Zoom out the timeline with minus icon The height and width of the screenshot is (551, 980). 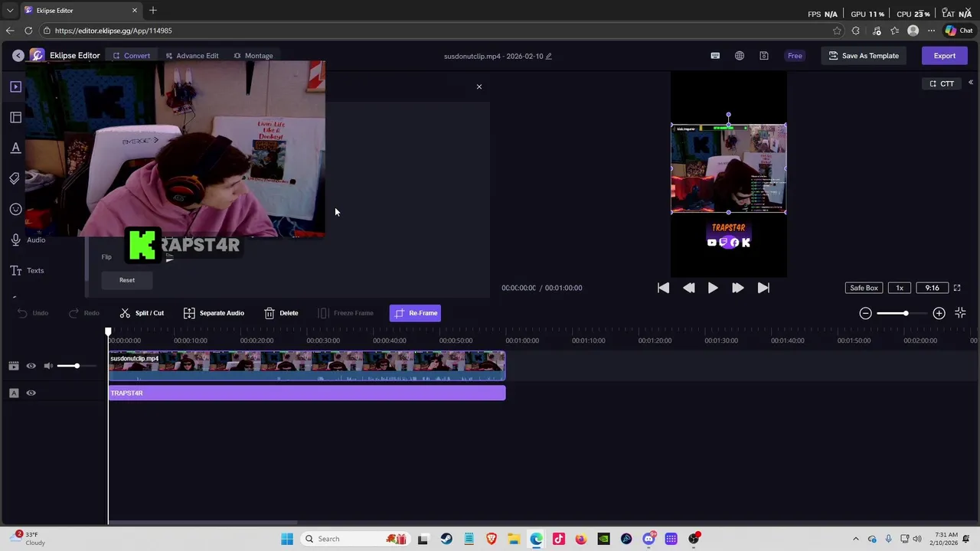pyautogui.click(x=865, y=313)
